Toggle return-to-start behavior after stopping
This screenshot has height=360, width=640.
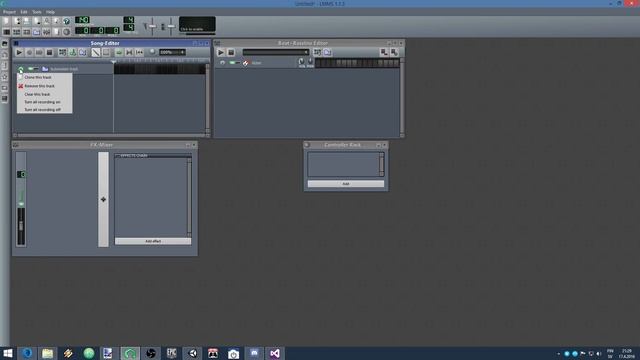point(139,52)
